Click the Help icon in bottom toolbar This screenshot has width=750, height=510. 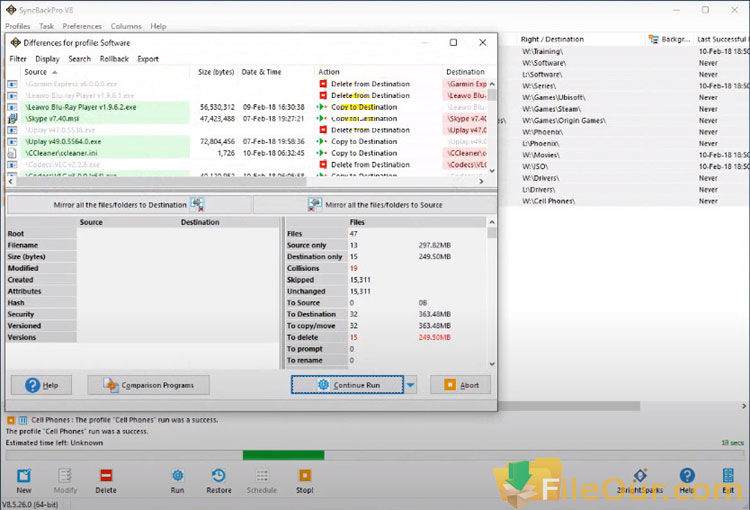pos(687,476)
